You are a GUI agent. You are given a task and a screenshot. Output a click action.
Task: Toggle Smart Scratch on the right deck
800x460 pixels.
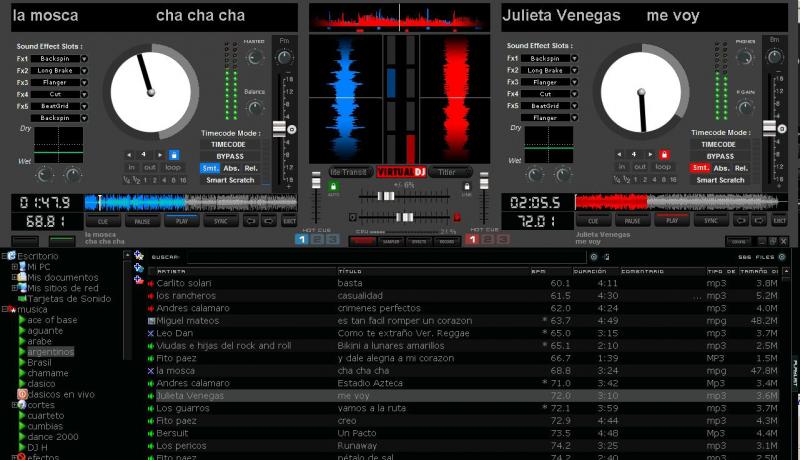[x=720, y=180]
